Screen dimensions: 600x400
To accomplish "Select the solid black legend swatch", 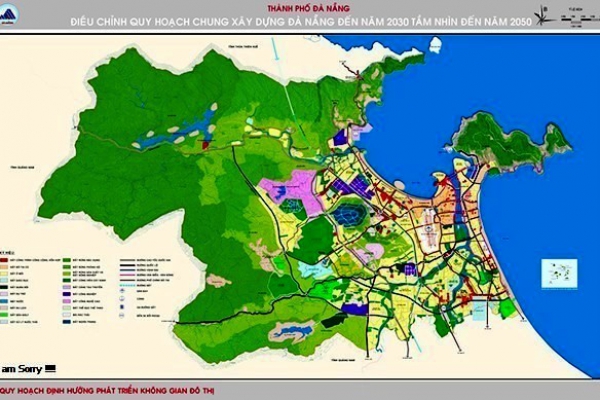I will pos(4,287).
